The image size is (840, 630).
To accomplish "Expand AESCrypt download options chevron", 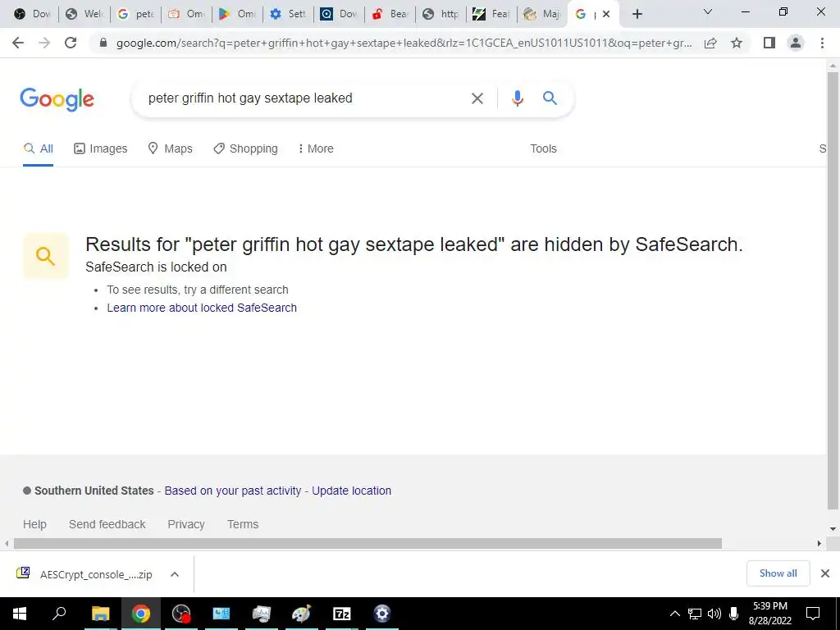I will [174, 574].
